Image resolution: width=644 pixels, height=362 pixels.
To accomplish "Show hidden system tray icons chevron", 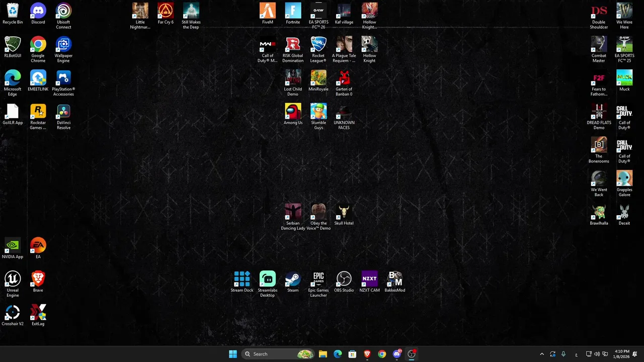I will click(542, 354).
